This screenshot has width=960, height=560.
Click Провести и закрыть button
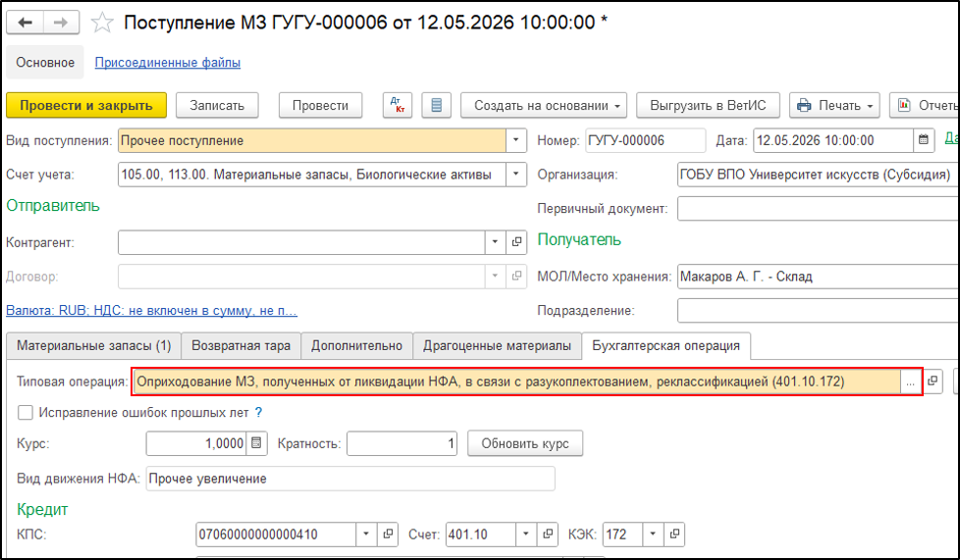pyautogui.click(x=86, y=105)
